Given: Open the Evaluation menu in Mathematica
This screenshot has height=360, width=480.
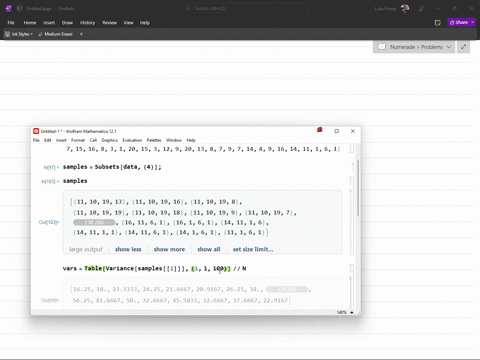Looking at the screenshot, I should [x=132, y=140].
